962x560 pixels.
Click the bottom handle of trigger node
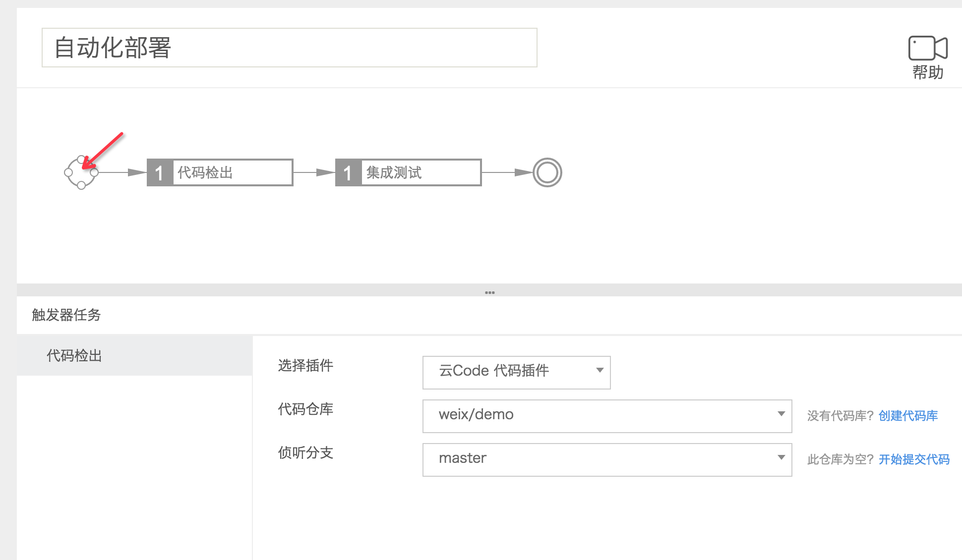click(81, 186)
